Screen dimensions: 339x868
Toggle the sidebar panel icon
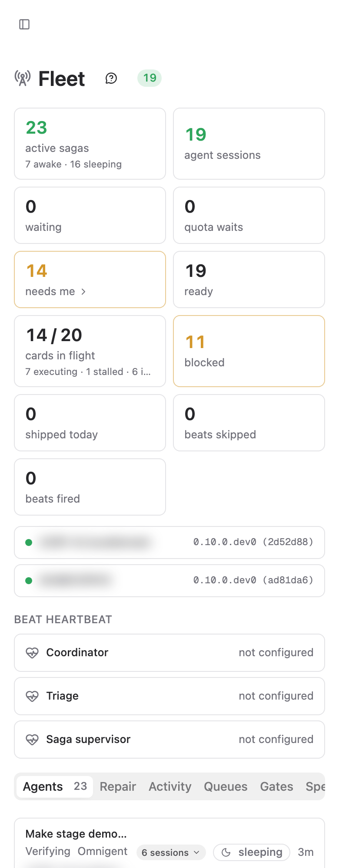(24, 24)
